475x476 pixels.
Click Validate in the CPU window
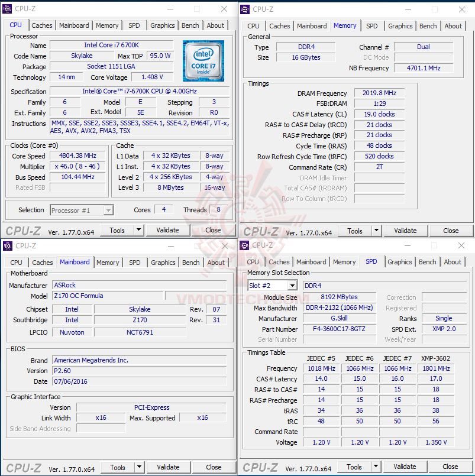167,230
